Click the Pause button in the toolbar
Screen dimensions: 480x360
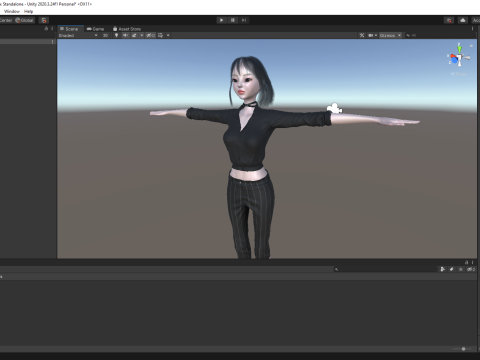click(x=233, y=20)
